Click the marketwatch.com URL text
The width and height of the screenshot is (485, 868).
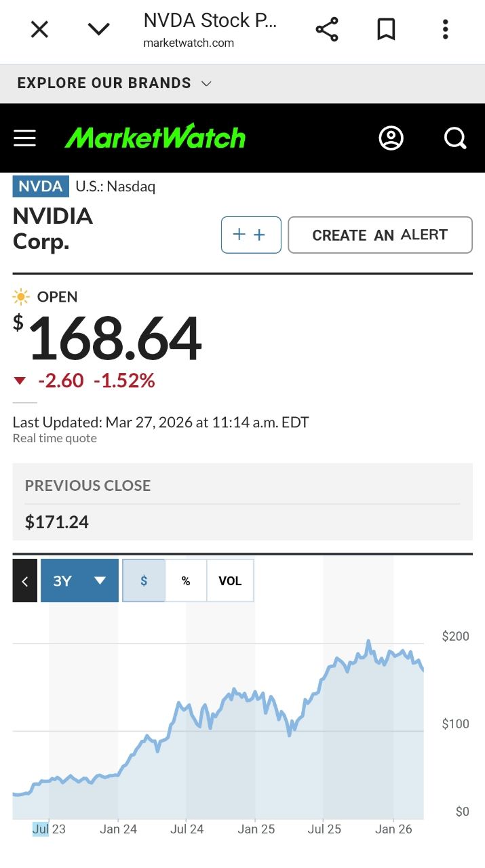tap(189, 43)
